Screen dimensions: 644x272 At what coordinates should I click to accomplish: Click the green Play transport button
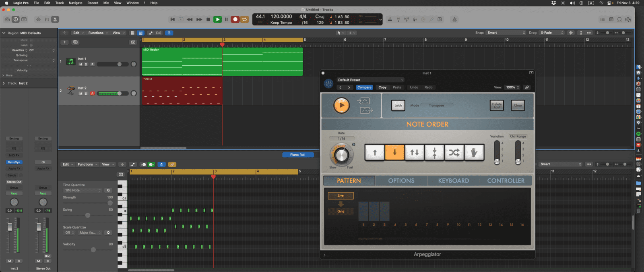click(x=217, y=19)
